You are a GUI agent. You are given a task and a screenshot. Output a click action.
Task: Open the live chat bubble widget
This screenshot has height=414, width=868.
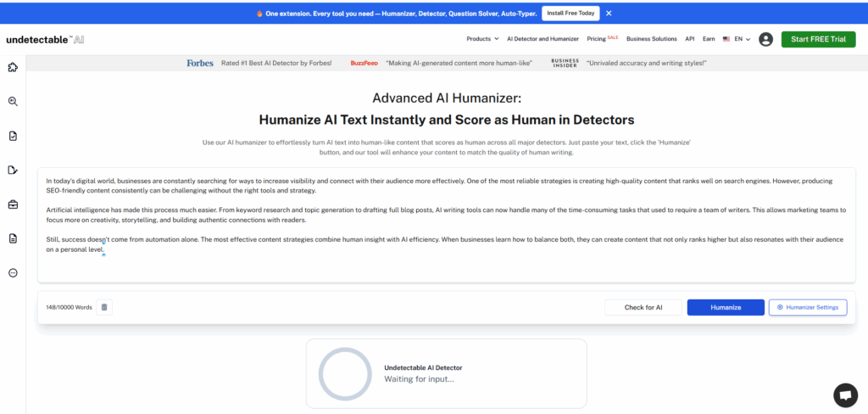[x=845, y=394]
